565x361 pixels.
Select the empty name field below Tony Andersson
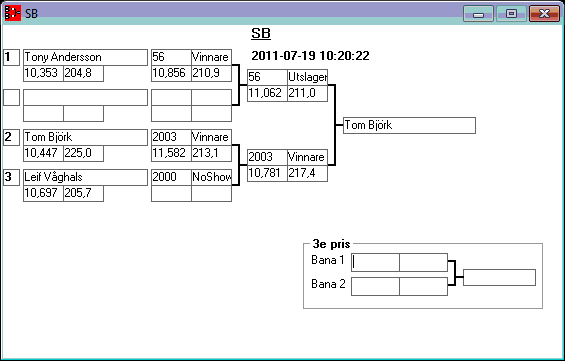click(85, 97)
